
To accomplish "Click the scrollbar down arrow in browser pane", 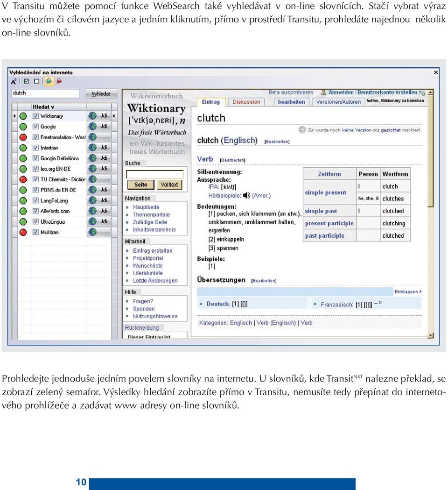I will [x=431, y=335].
